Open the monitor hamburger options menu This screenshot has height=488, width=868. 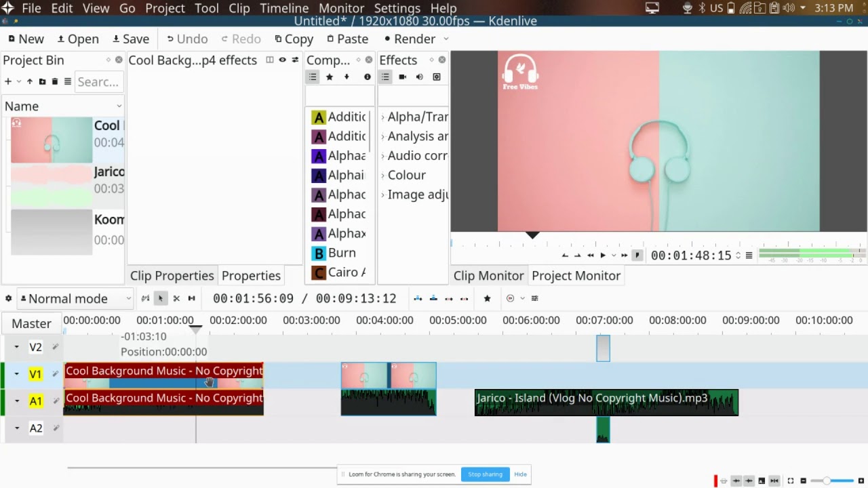click(749, 256)
